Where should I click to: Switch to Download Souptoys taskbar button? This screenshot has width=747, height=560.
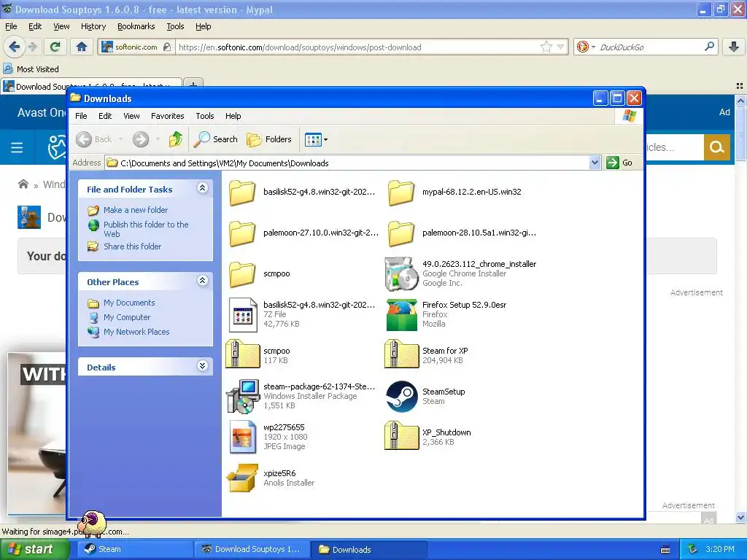coord(252,550)
